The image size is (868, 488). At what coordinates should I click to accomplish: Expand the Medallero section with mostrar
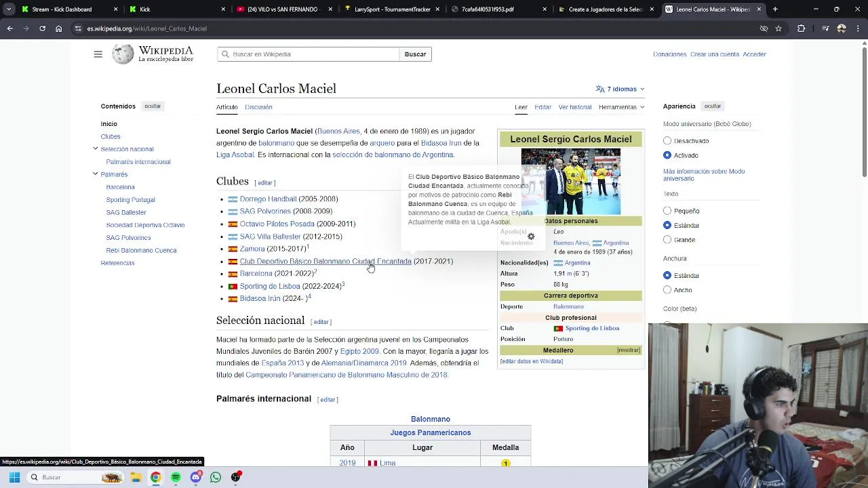point(629,350)
